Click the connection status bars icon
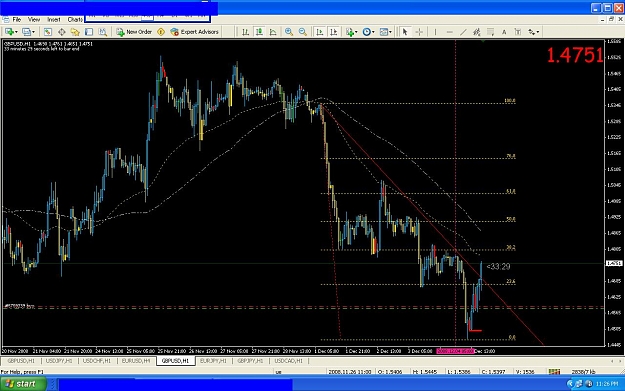The image size is (625, 391). (554, 372)
